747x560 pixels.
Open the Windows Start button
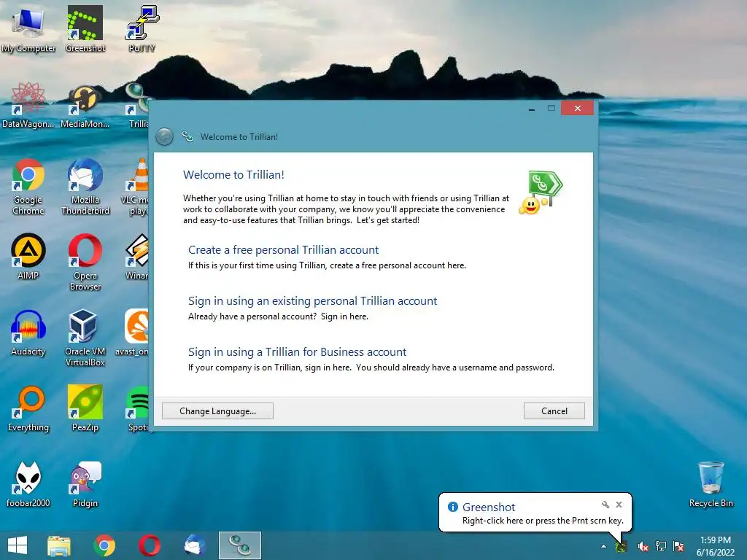click(x=18, y=545)
